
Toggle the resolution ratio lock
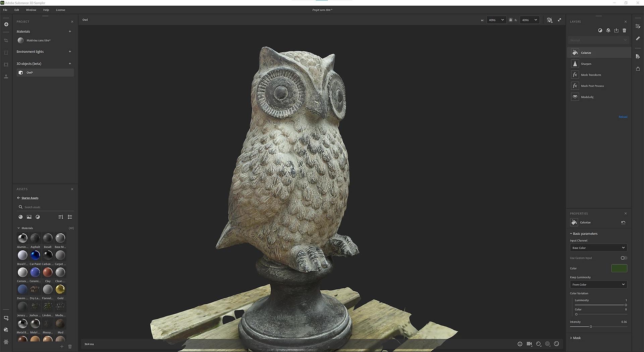coord(511,20)
